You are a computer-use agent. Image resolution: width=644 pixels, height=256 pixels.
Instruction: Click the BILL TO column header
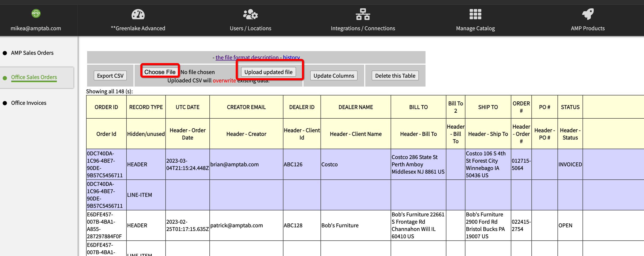click(418, 107)
